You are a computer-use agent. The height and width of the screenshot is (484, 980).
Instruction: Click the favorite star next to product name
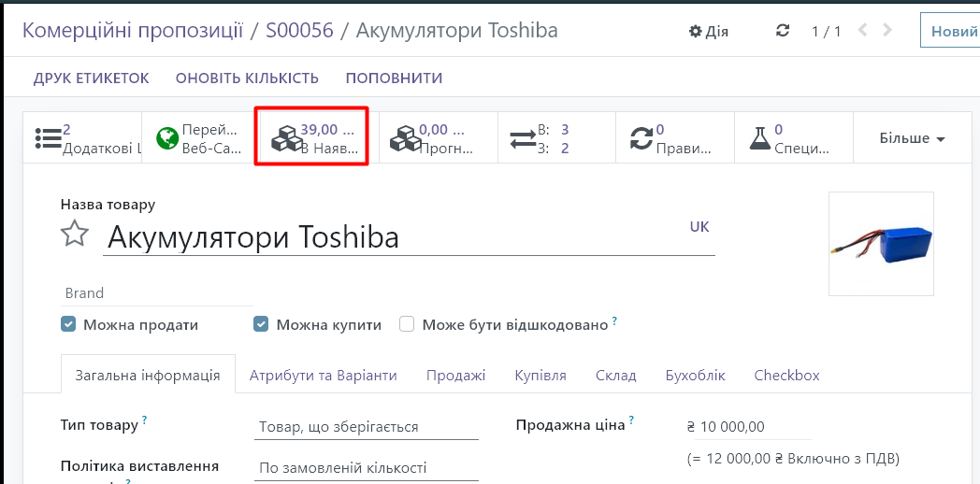point(75,234)
